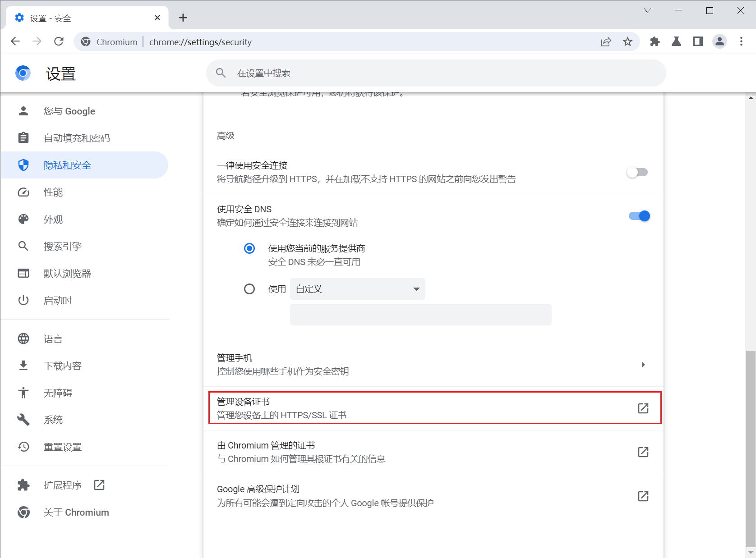Image resolution: width=756 pixels, height=558 pixels.
Task: Open the tab search chevron in title bar
Action: [647, 11]
